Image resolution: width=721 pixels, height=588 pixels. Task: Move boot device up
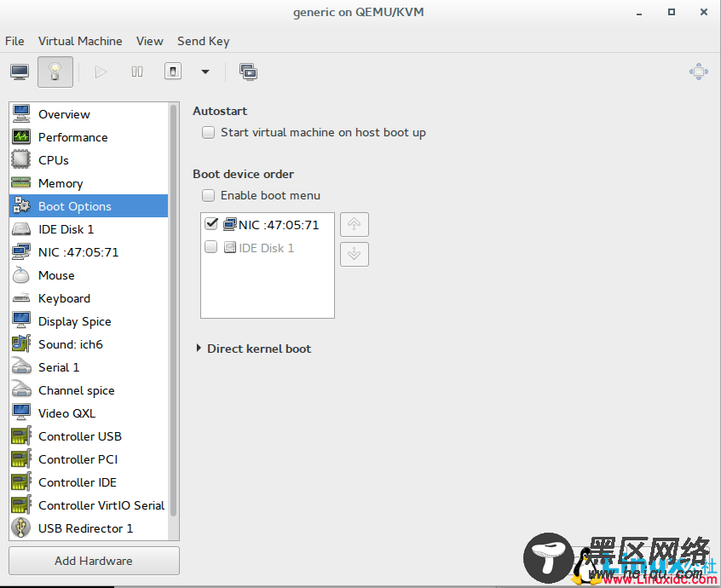(x=354, y=224)
